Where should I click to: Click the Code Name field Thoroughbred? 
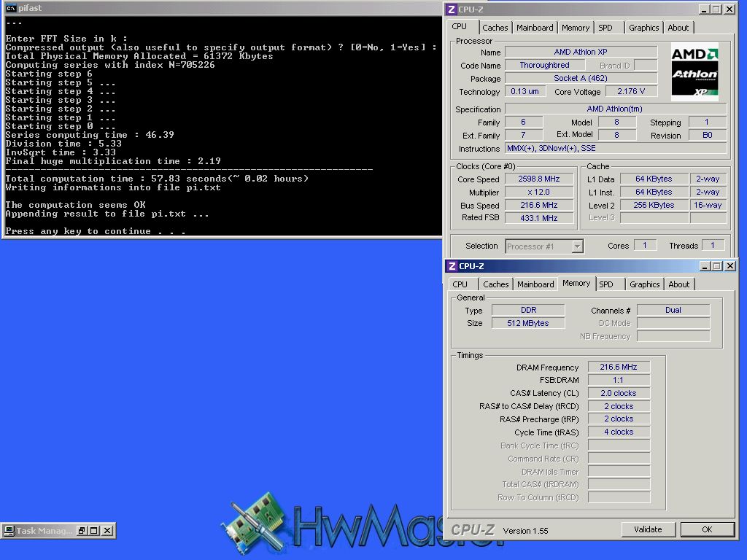pyautogui.click(x=544, y=65)
